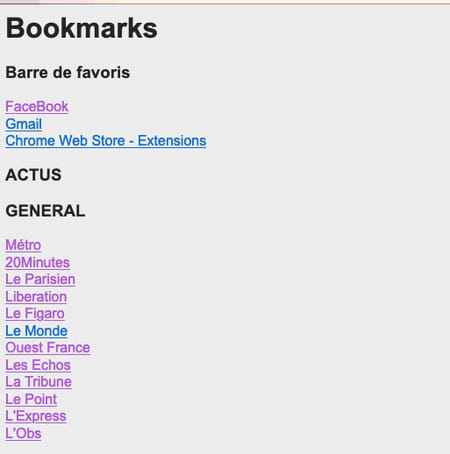Open the Métro news link
The height and width of the screenshot is (454, 450).
pyautogui.click(x=23, y=245)
